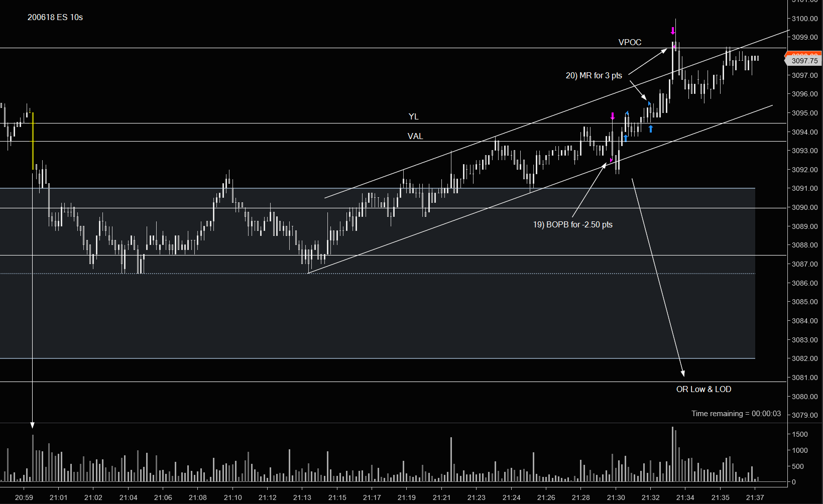Click the 21:34 time axis label

(685, 497)
